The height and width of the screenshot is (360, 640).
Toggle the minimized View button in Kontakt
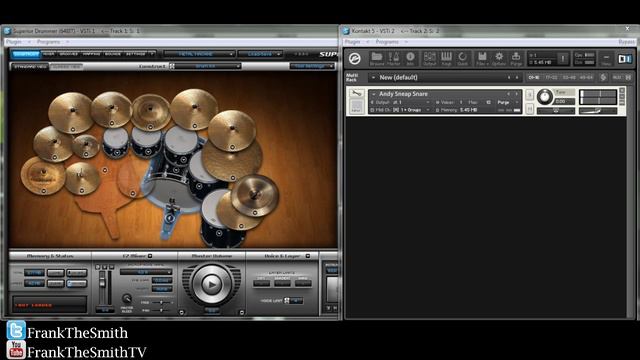tap(606, 59)
